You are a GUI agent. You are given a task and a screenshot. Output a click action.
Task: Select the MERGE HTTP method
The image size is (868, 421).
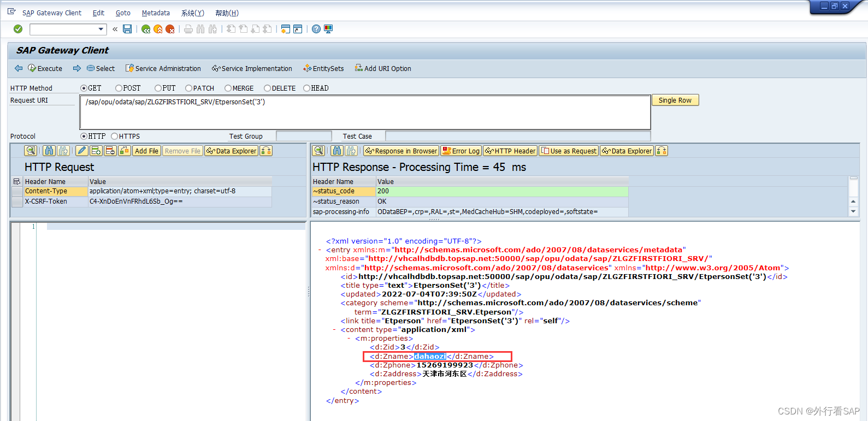228,88
